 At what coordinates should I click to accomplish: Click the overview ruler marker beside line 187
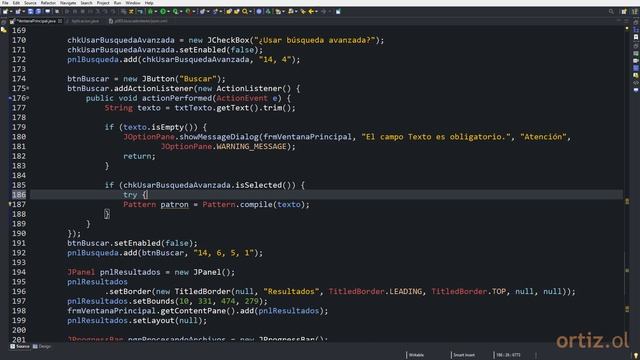tap(627, 201)
